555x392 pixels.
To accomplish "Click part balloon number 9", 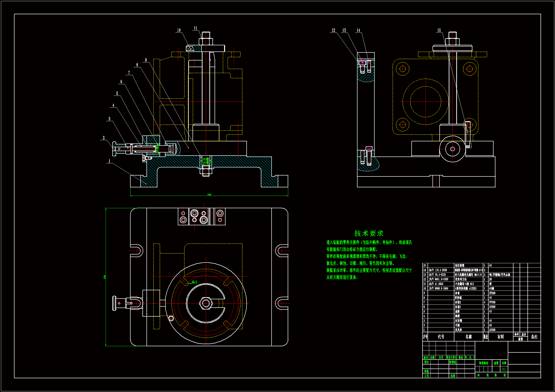I will point(146,60).
